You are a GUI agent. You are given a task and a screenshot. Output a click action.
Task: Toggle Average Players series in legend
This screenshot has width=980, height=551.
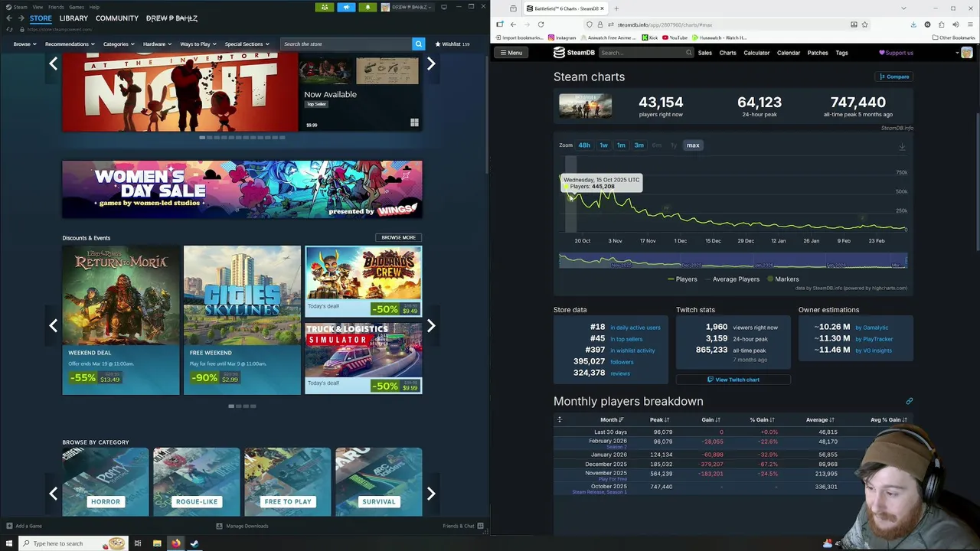[x=732, y=279]
